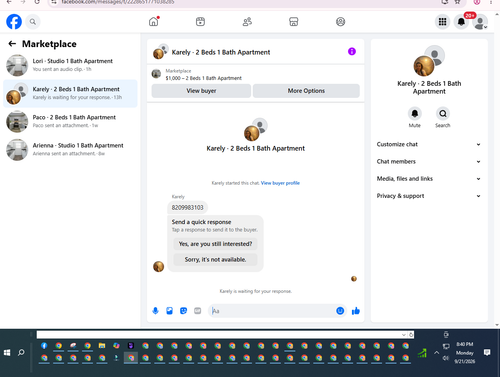
Task: Click the Facebook search magnifier icon
Action: [32, 22]
